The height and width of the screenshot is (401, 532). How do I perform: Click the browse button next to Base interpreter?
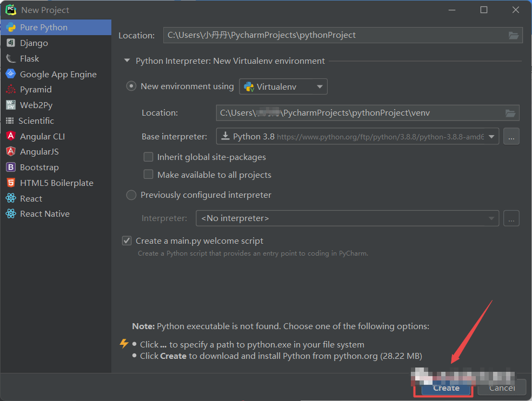click(x=511, y=137)
